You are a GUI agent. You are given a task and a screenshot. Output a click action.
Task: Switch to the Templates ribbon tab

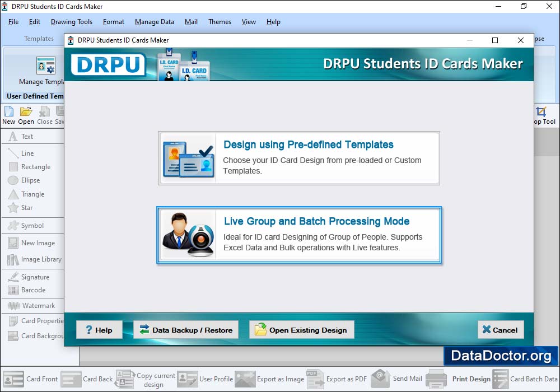click(39, 39)
